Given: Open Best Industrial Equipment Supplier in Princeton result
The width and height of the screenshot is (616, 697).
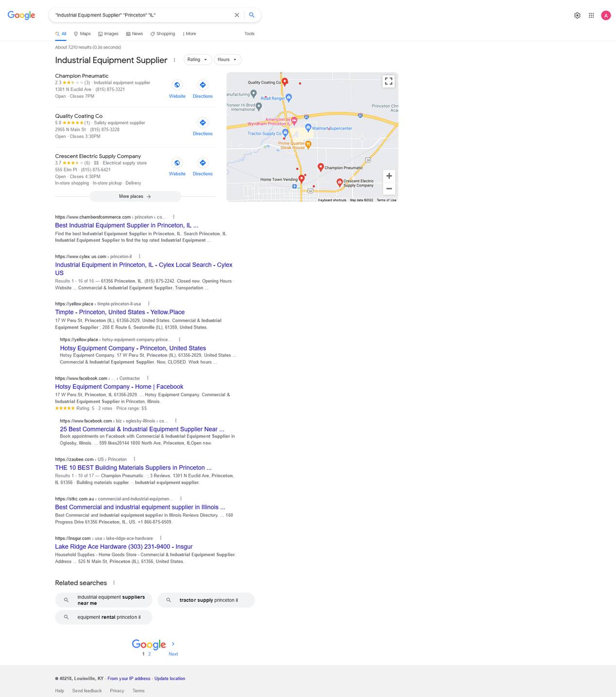Looking at the screenshot, I should 127,226.
